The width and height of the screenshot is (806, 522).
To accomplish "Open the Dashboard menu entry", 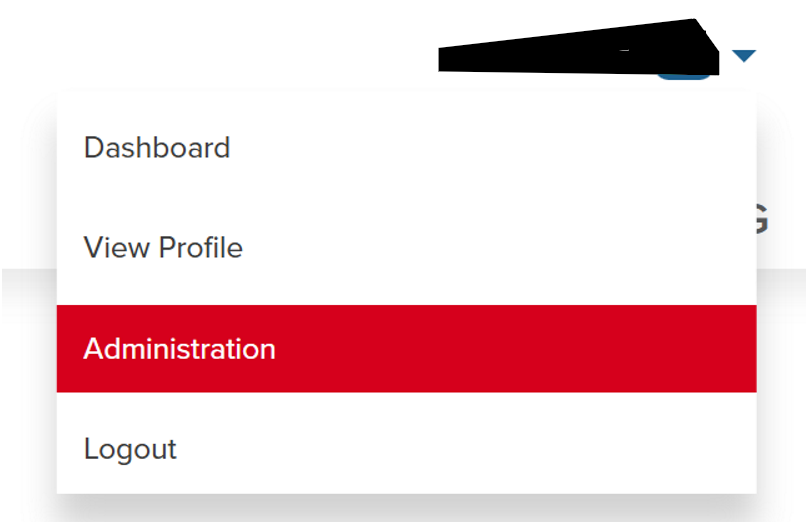I will pyautogui.click(x=157, y=148).
